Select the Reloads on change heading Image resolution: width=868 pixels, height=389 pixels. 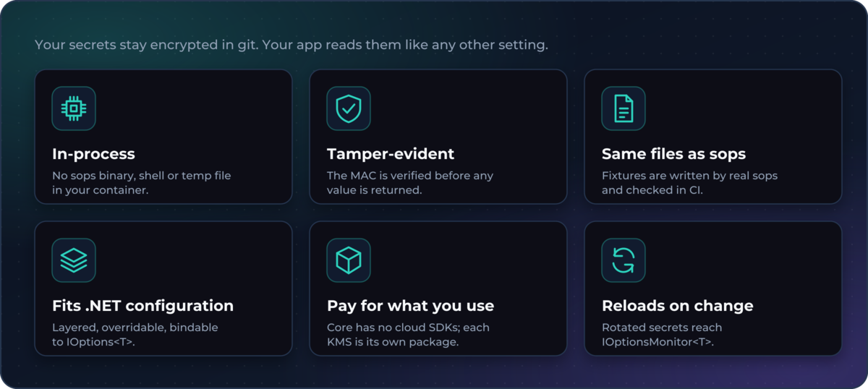point(677,306)
